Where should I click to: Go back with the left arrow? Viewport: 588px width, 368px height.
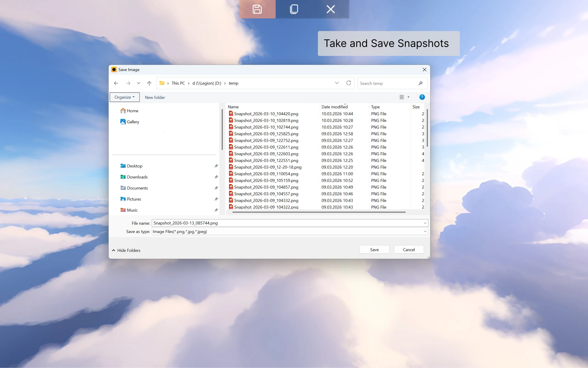[116, 83]
